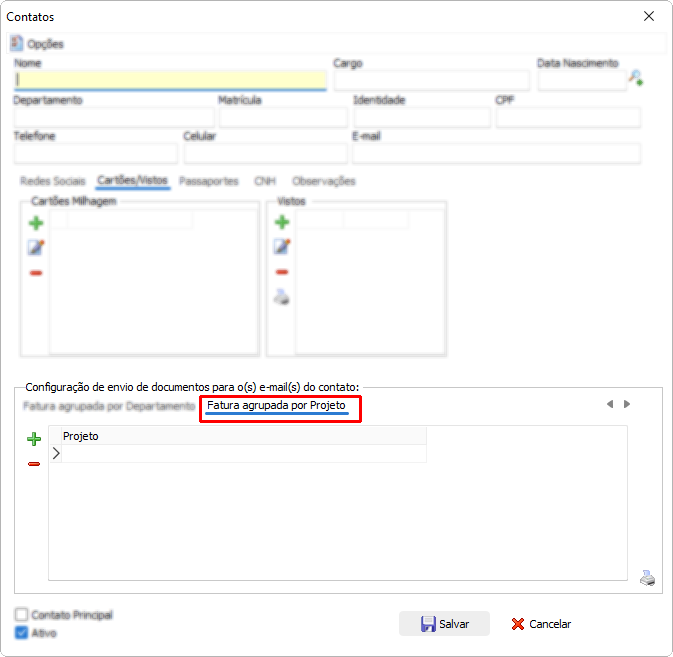
Task: Switch to Redes Sociais tab
Action: [53, 181]
